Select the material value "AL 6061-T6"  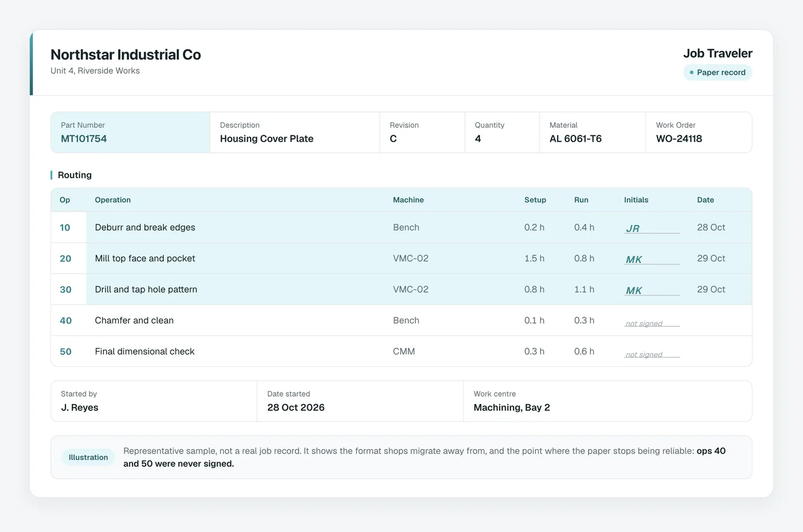tap(575, 139)
